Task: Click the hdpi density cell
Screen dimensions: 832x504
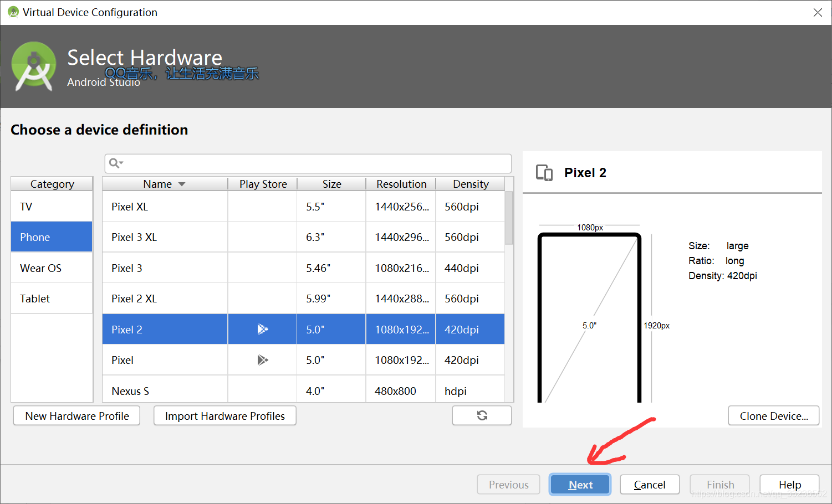Action: [470, 389]
